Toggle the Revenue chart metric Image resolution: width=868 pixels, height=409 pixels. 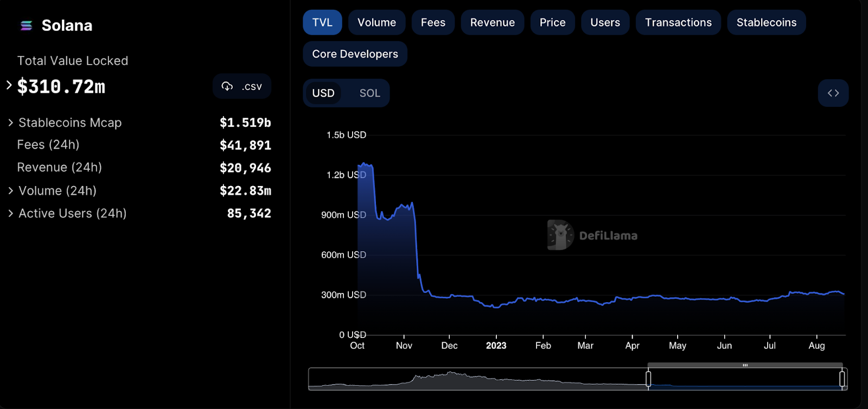[x=493, y=22]
